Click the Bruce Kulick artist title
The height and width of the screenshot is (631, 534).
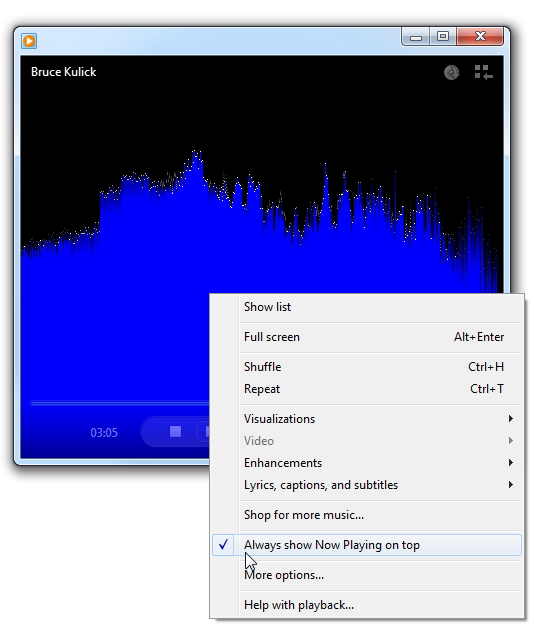64,72
